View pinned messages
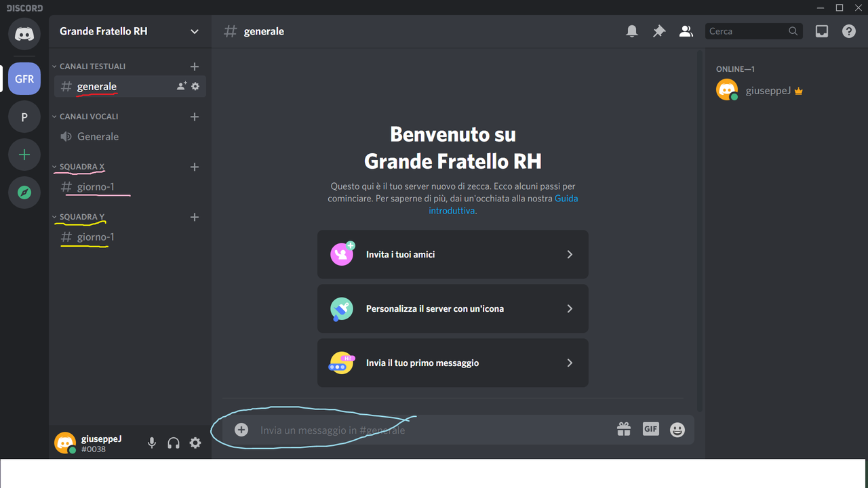Viewport: 868px width, 488px height. point(658,31)
